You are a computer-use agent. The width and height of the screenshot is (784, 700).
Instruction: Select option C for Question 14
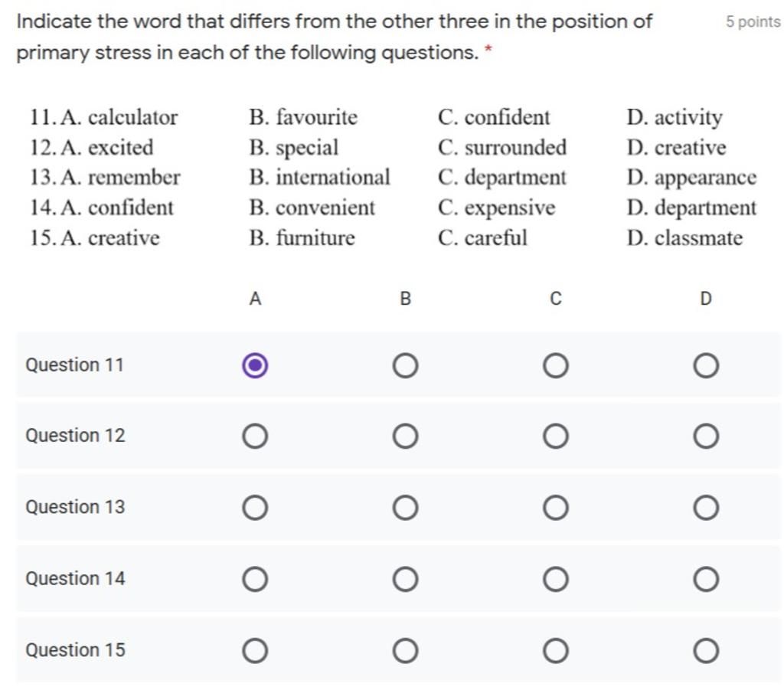coord(556,579)
